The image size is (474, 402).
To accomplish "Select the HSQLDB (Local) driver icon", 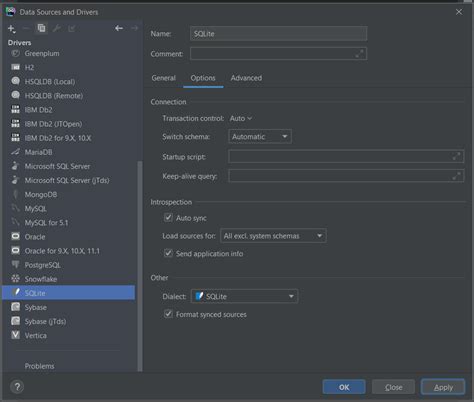I will click(15, 81).
